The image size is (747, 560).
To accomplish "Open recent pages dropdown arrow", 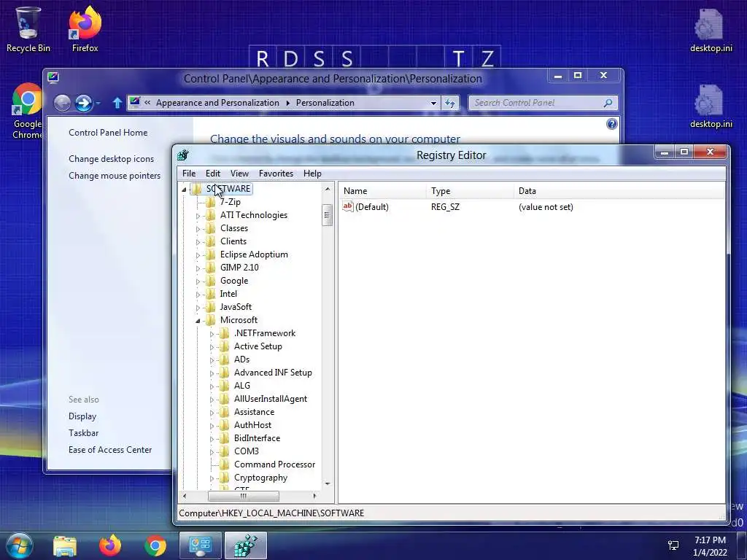I will (x=98, y=103).
